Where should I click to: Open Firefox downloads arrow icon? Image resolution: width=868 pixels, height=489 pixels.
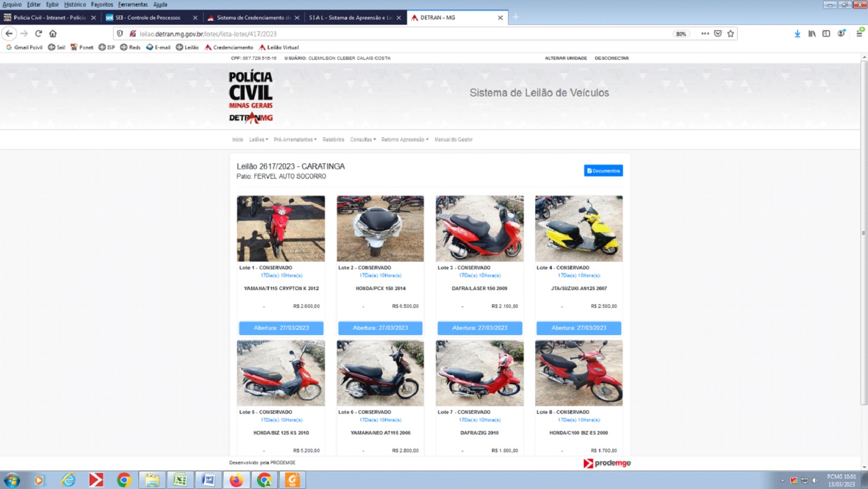click(798, 34)
